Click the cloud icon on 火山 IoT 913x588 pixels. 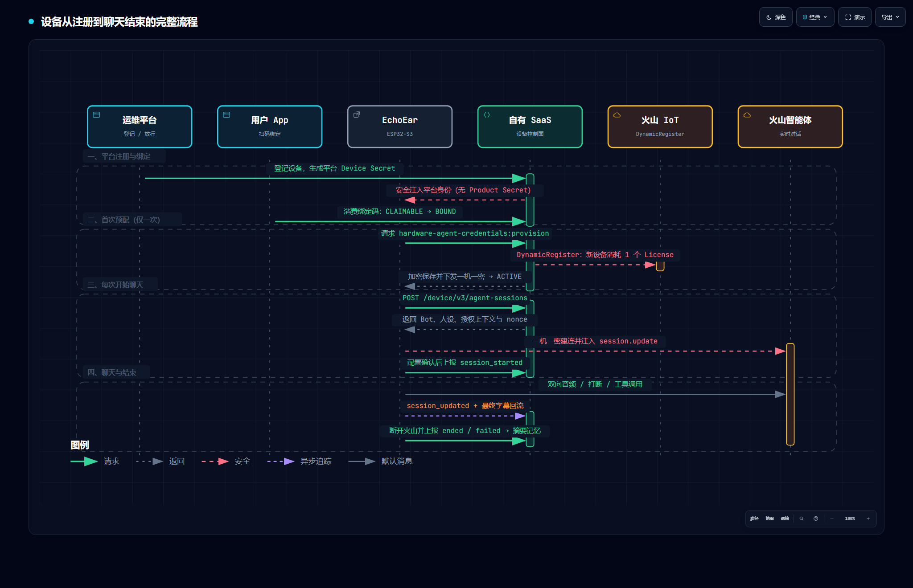point(617,115)
